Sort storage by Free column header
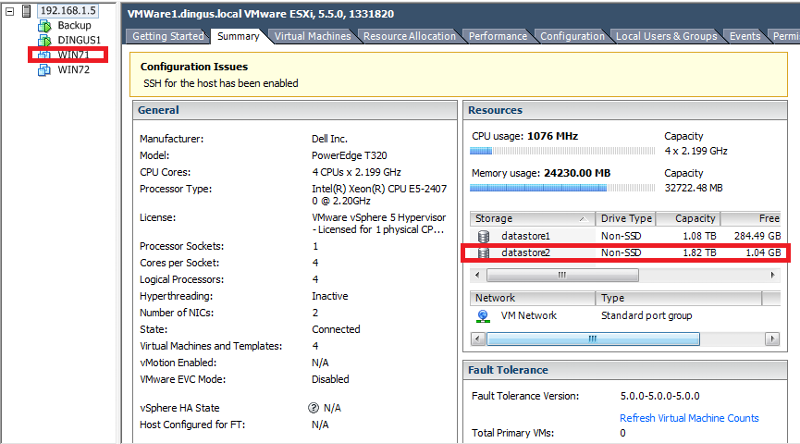Image resolution: width=800 pixels, height=444 pixels. [x=751, y=218]
